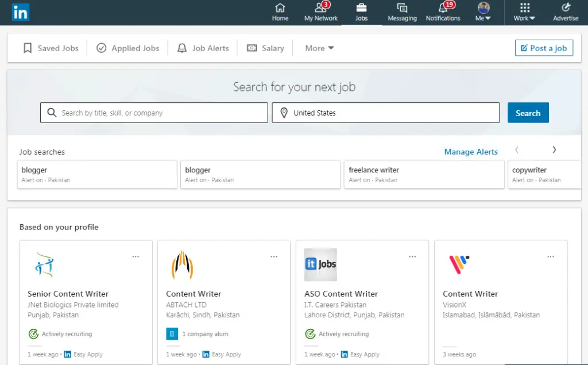
Task: Click Actively recruiting icon on ASO Content Writer card
Action: coord(310,334)
